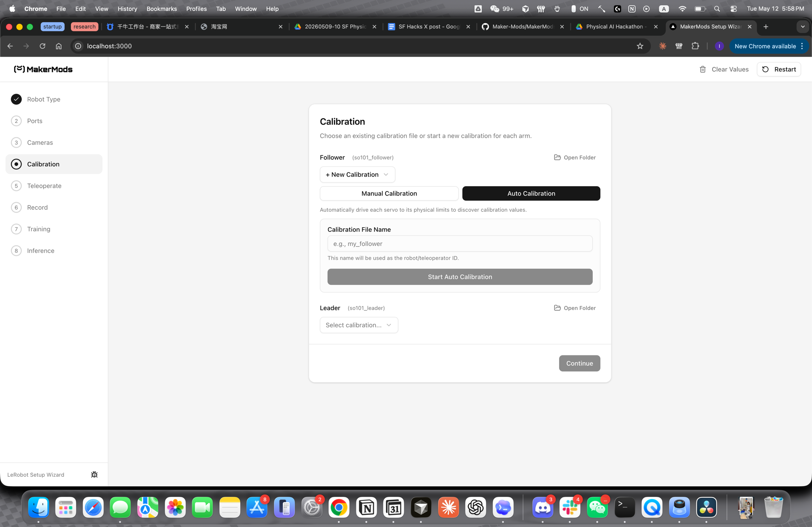Viewport: 812px width, 527px height.
Task: Switch to Manual Calibration mode
Action: click(389, 194)
